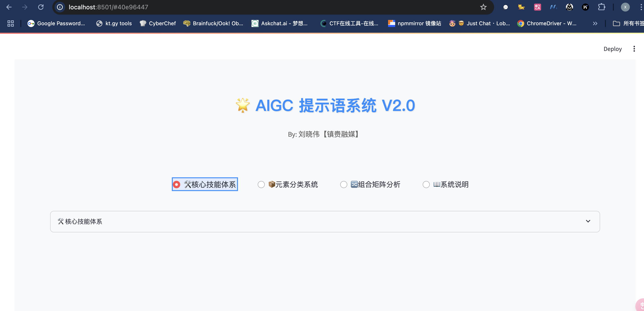
Task: Click the back navigation arrow
Action: (9, 7)
